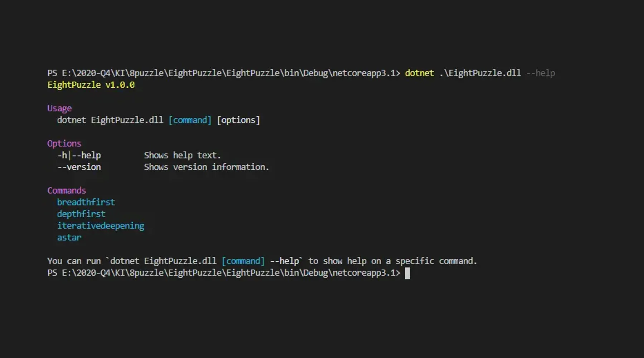Viewport: 644px width, 358px height.
Task: Click the 'Options' heading
Action: (64, 144)
